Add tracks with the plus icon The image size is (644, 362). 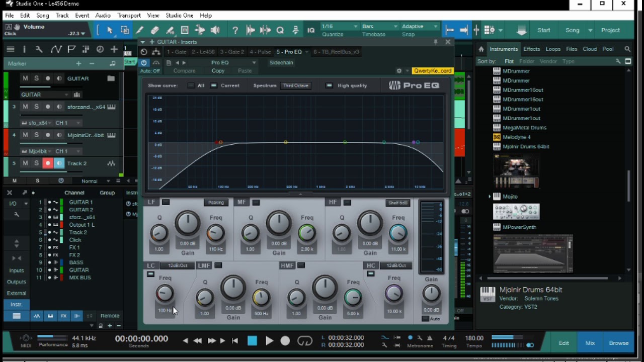coord(114,49)
